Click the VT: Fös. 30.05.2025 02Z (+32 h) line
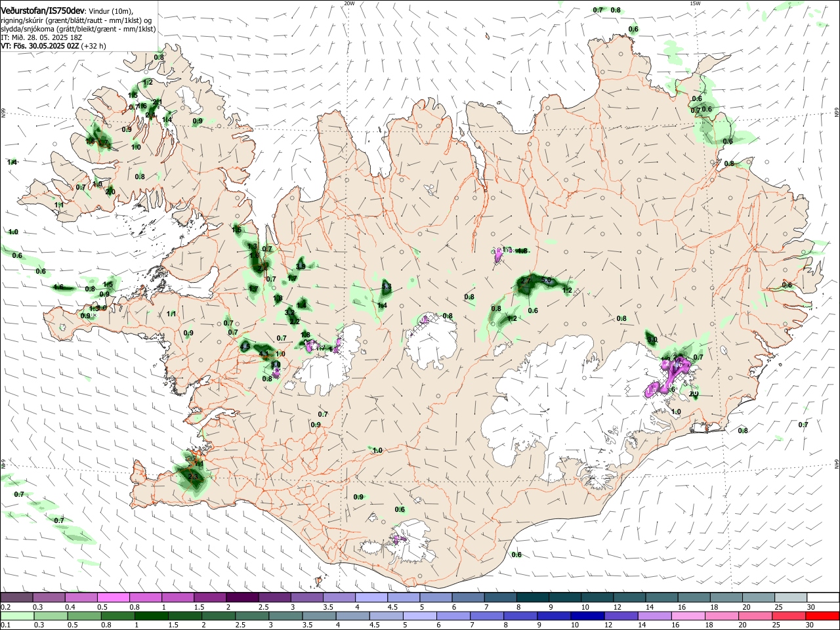This screenshot has width=840, height=630. click(x=53, y=46)
